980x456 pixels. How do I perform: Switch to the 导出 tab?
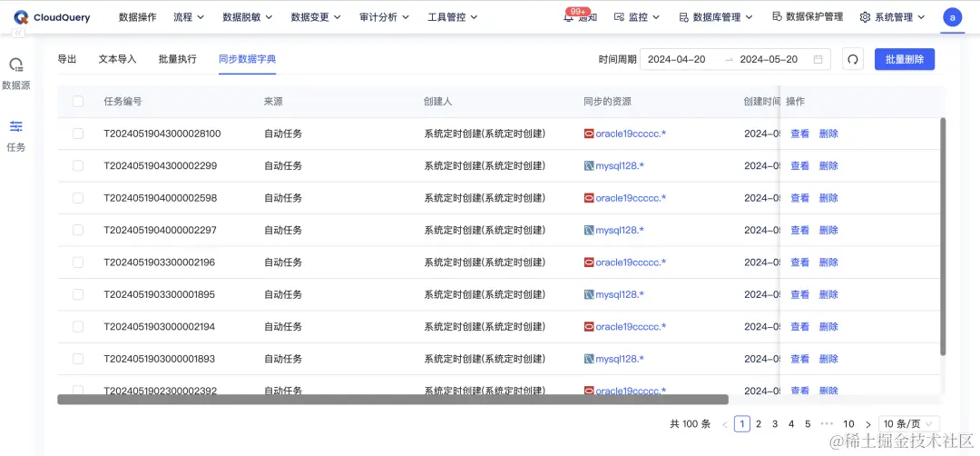pos(67,59)
